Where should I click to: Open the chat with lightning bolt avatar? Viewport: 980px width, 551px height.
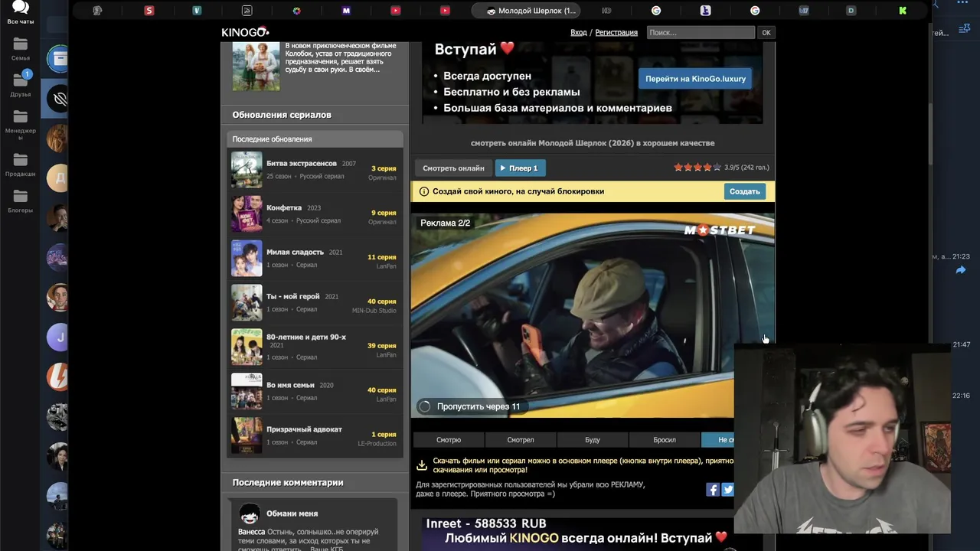[58, 377]
